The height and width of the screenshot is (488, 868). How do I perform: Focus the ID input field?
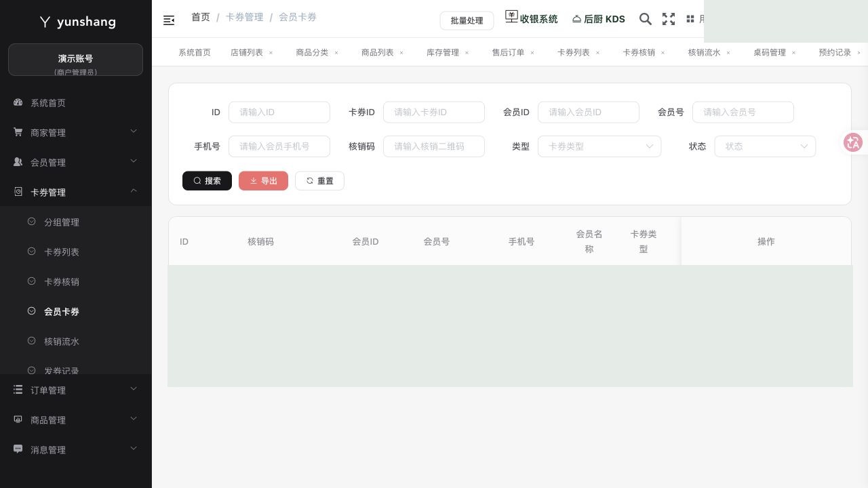click(x=279, y=113)
